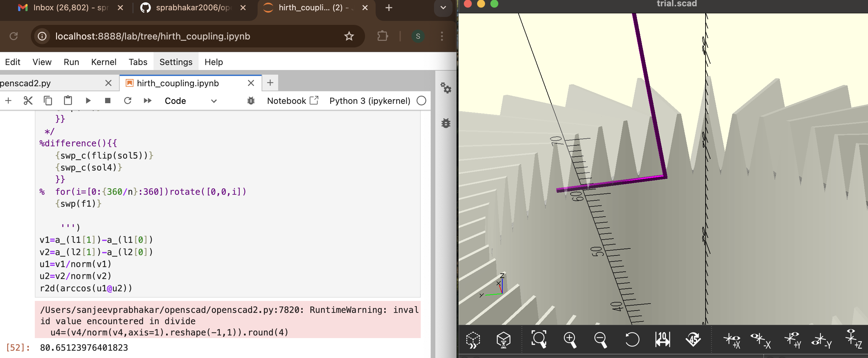Open the Kernel menu
The image size is (868, 358).
pos(103,62)
